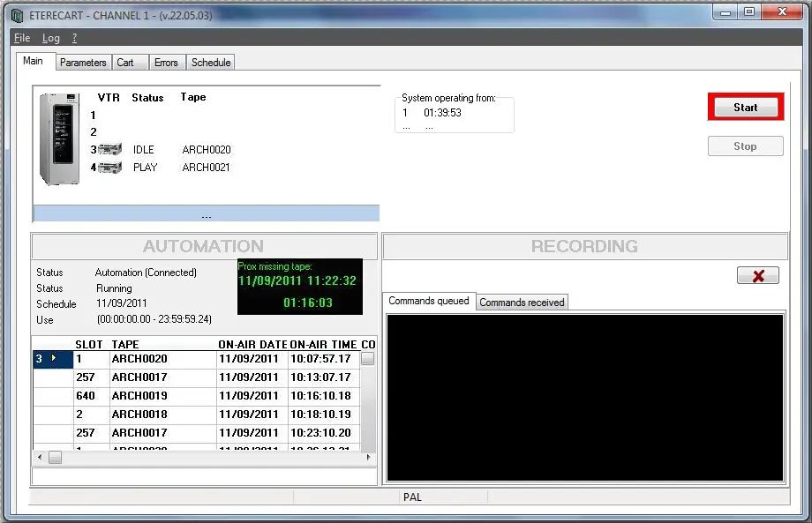Screen dimensions: 812x523
Task: Open the Schedule tab
Action: tap(211, 63)
